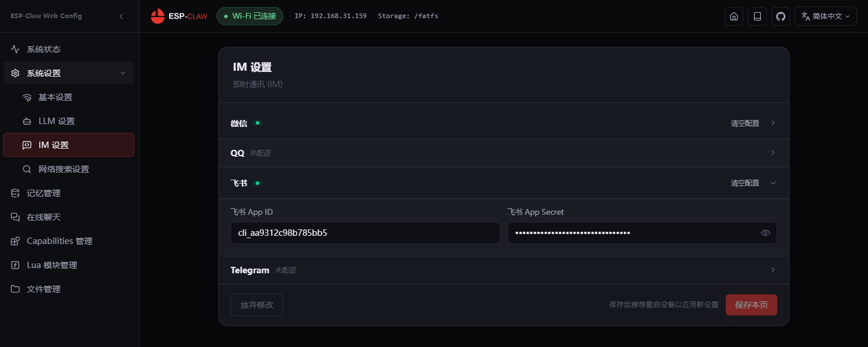Click the 保存本页 button
The image size is (868, 347).
752,305
